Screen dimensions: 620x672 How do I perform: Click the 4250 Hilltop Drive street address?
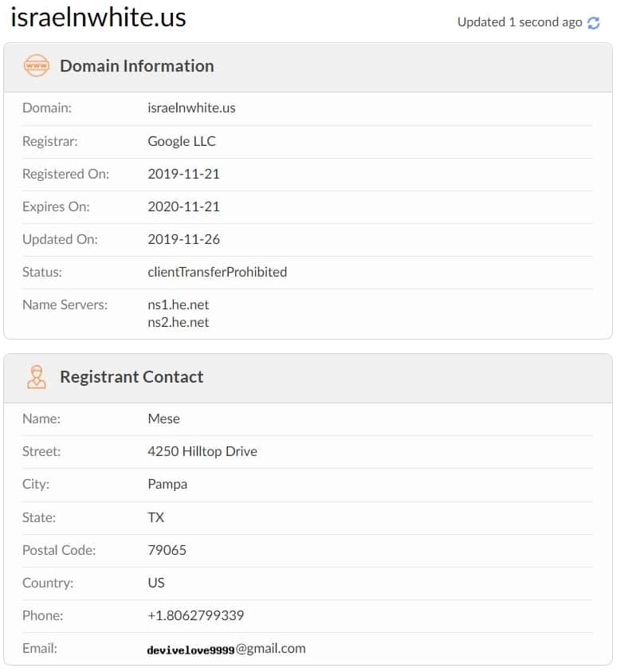click(x=202, y=452)
